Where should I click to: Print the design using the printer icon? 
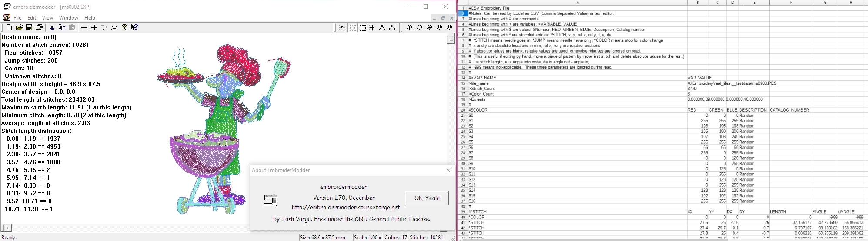39,27
